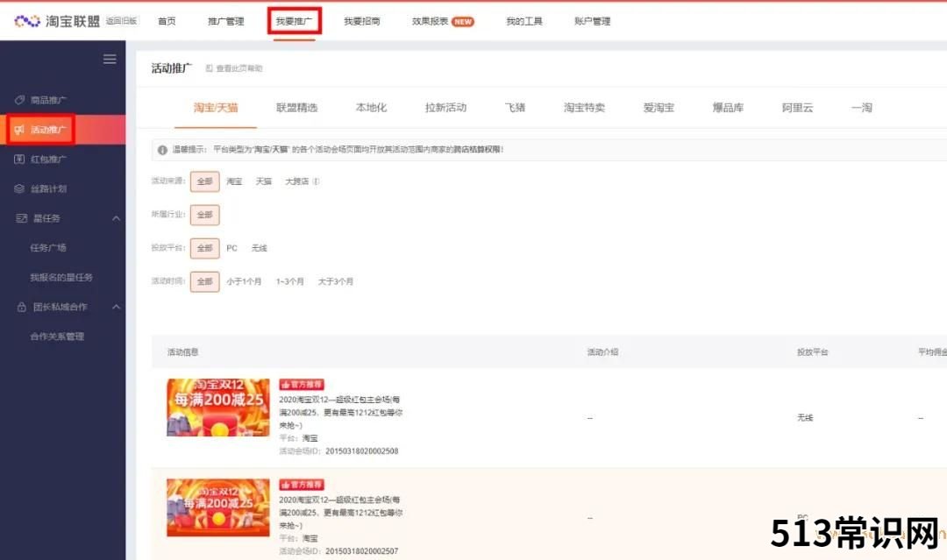947x560 pixels.
Task: Filter 活动来源 by 淘宝
Action: tap(234, 181)
